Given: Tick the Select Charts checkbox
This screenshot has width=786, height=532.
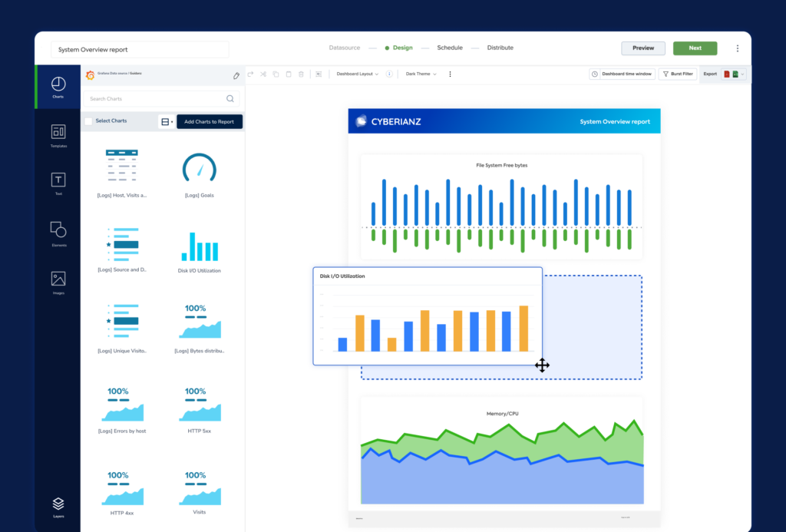Looking at the screenshot, I should click(x=88, y=121).
